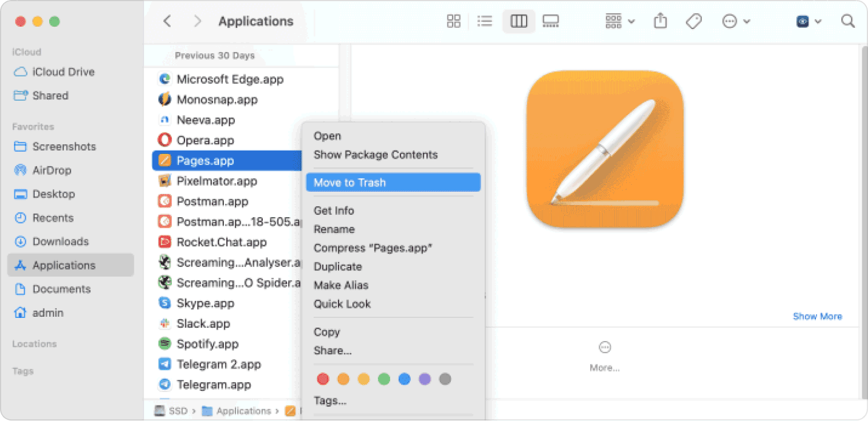Open Screenshots folder in sidebar
Screen dimensions: 868x421
point(55,147)
